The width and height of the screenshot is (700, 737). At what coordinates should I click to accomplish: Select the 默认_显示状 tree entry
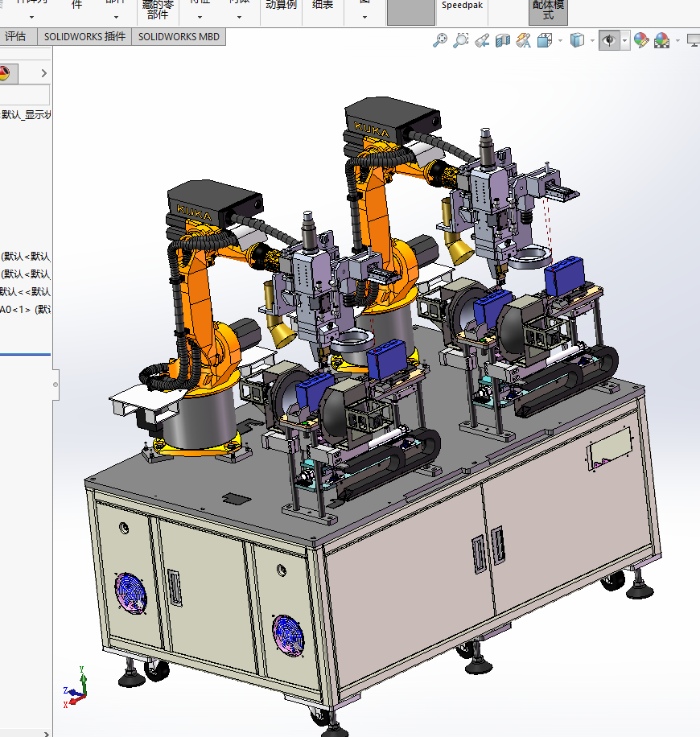[x=26, y=115]
